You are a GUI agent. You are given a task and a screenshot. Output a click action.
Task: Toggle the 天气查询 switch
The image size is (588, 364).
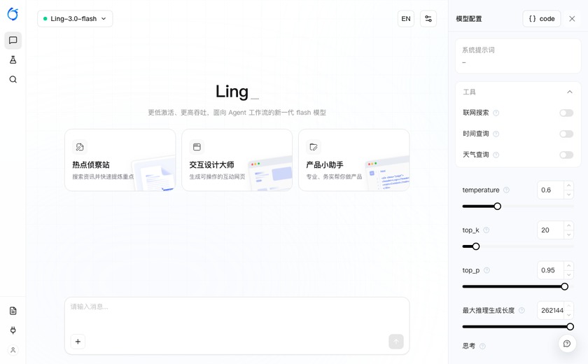[566, 155]
